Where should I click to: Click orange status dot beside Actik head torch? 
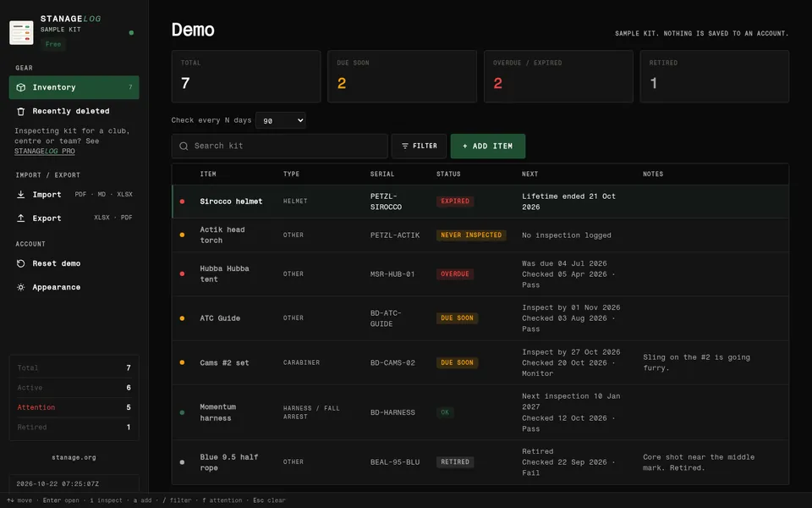coord(183,235)
